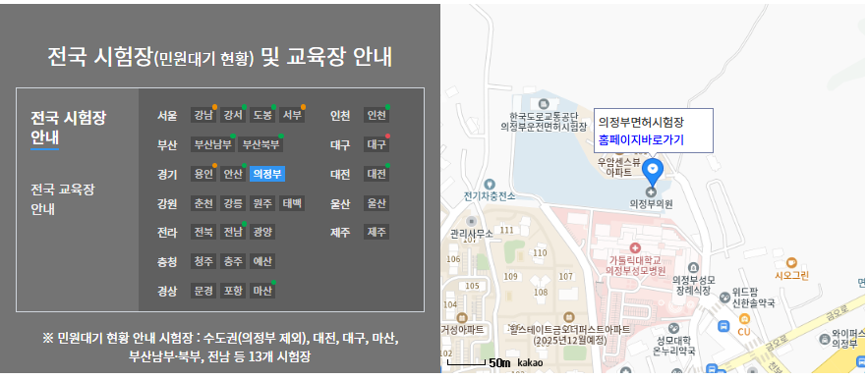This screenshot has width=868, height=380.
Task: Click the 관리사무소 office icon
Action: click(472, 222)
